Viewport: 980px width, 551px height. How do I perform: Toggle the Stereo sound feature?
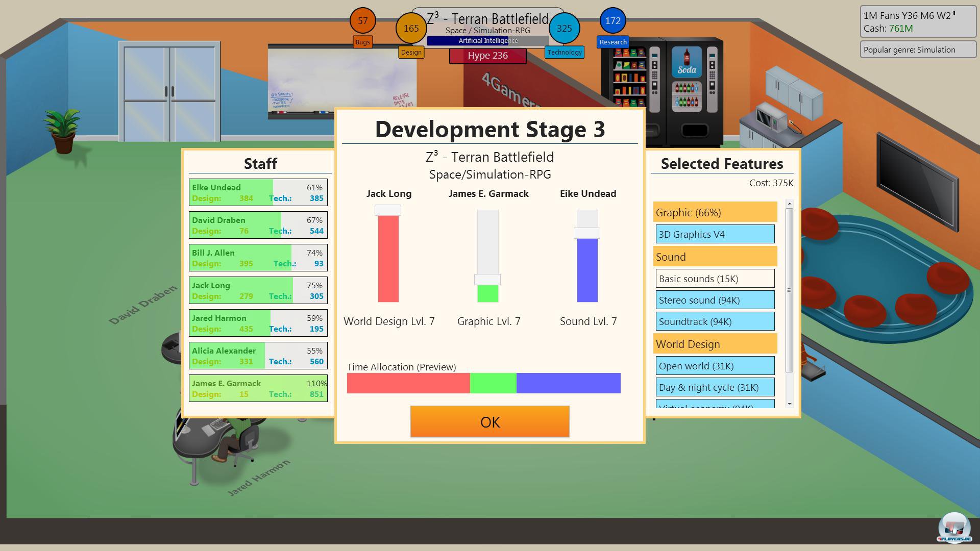pyautogui.click(x=715, y=300)
